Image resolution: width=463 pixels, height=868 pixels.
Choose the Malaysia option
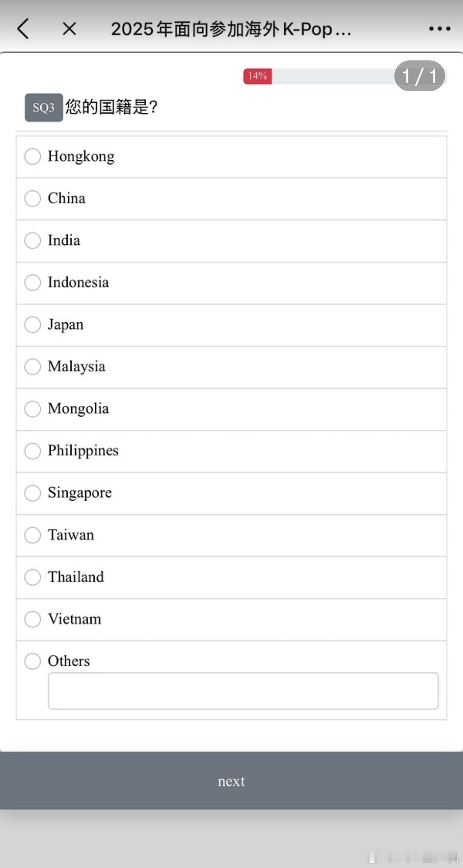click(x=33, y=366)
